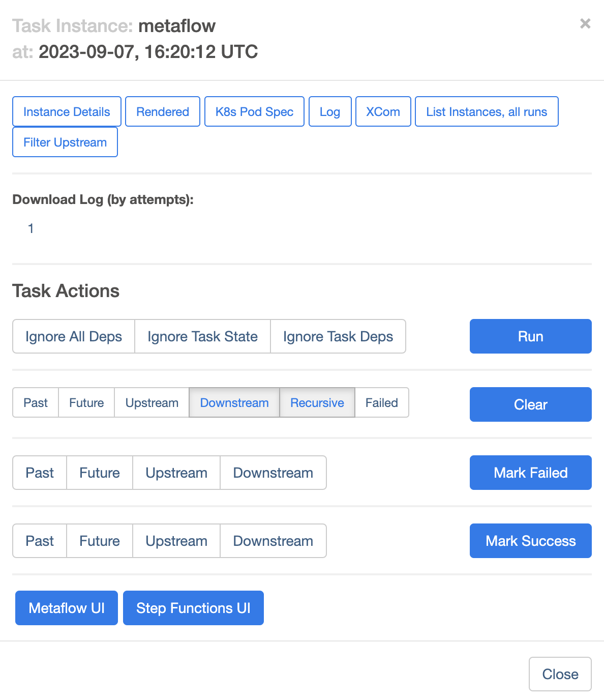Toggle the Ignore All Deps option
The width and height of the screenshot is (604, 700).
[74, 336]
